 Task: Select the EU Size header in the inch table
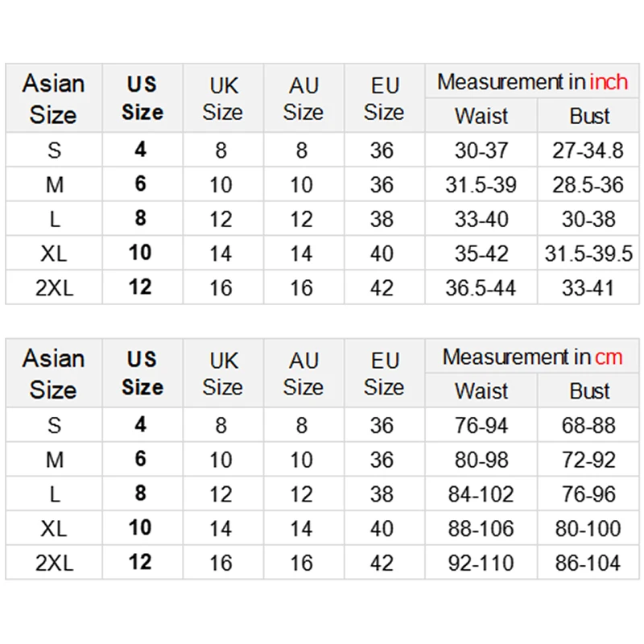(x=384, y=99)
